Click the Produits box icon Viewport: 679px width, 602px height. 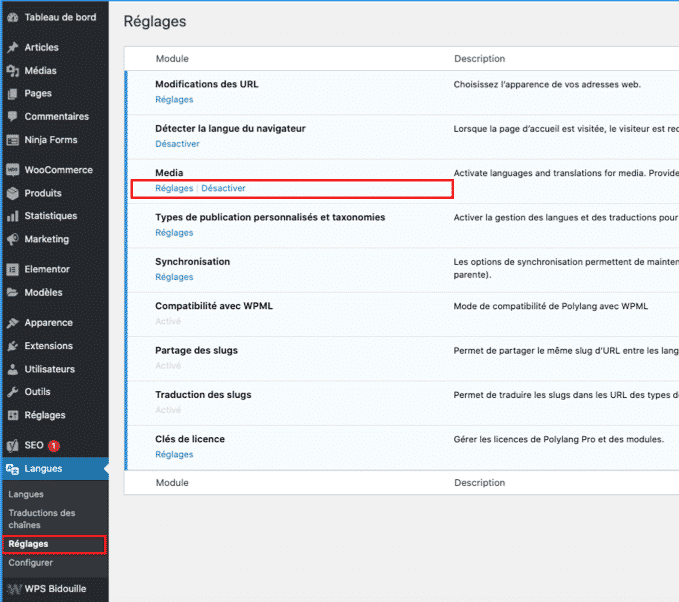(x=13, y=193)
